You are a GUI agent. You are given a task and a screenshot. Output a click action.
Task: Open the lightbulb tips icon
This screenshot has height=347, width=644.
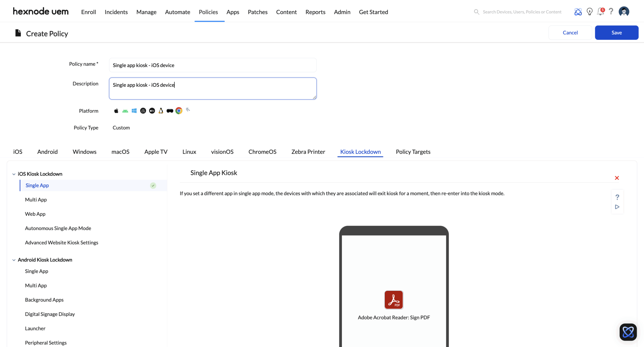589,12
